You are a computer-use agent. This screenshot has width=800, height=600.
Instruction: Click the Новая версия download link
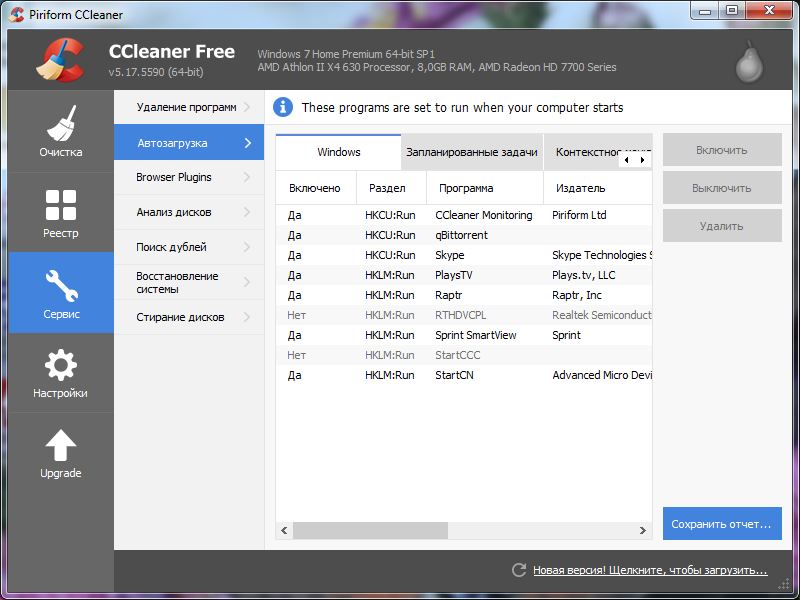pos(649,570)
